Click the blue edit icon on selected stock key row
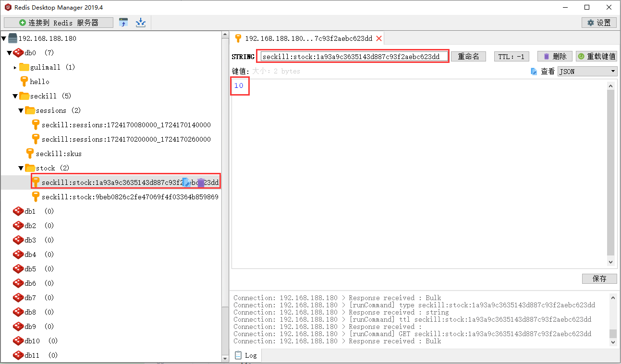This screenshot has width=621, height=364. (x=186, y=182)
